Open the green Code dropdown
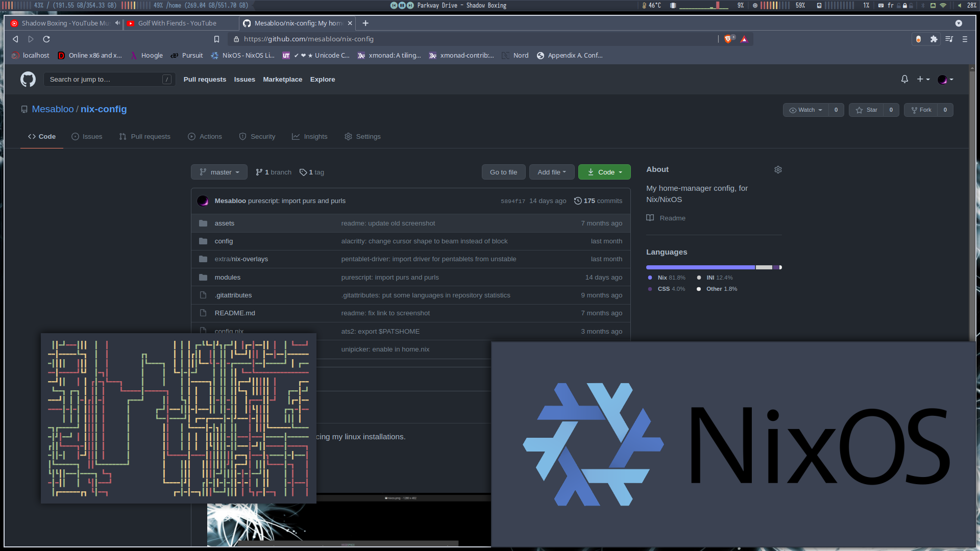The width and height of the screenshot is (980, 551). click(604, 172)
